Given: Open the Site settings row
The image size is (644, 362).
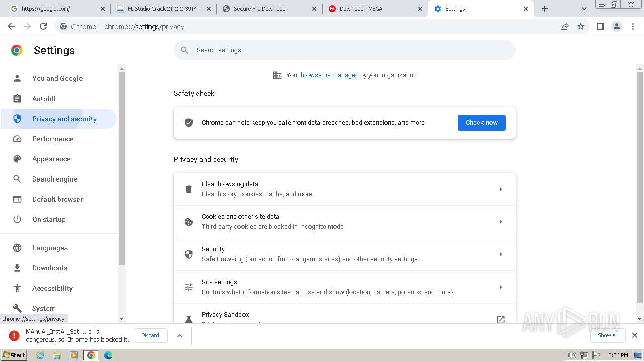Looking at the screenshot, I should [345, 287].
